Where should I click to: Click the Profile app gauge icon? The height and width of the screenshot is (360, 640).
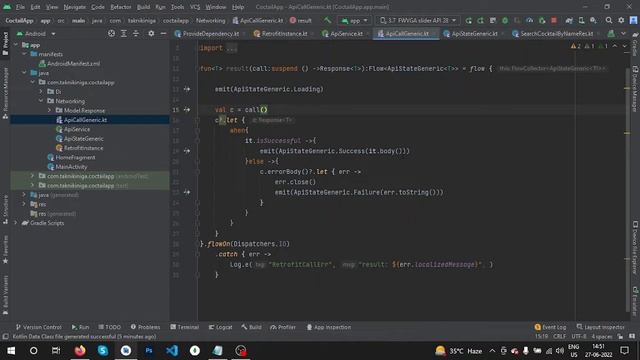point(529,20)
